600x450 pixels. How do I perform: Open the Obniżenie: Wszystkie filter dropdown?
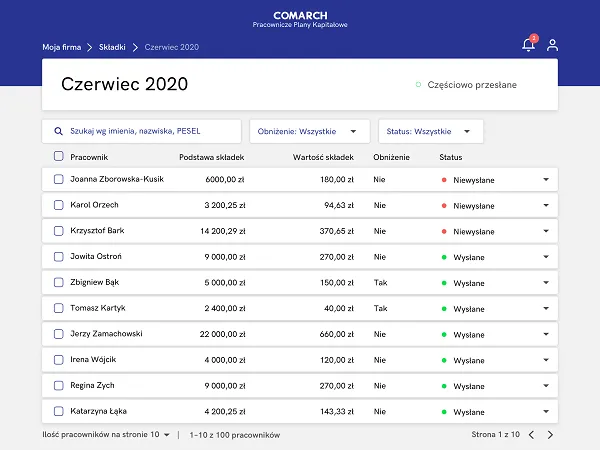(310, 131)
